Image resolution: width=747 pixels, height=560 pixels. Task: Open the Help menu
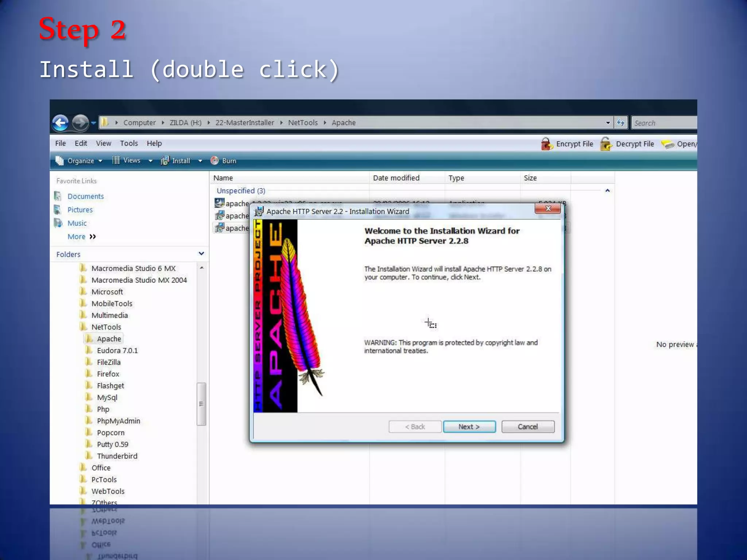(154, 143)
